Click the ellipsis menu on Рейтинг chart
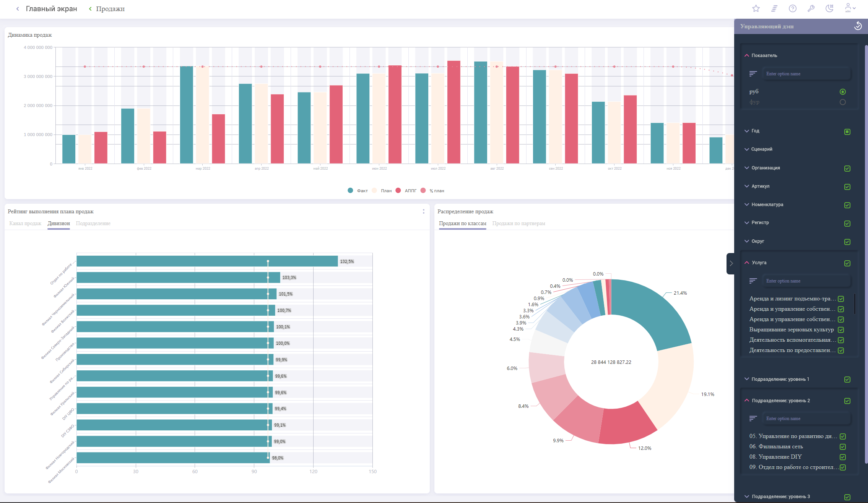868x503 pixels. 424,211
